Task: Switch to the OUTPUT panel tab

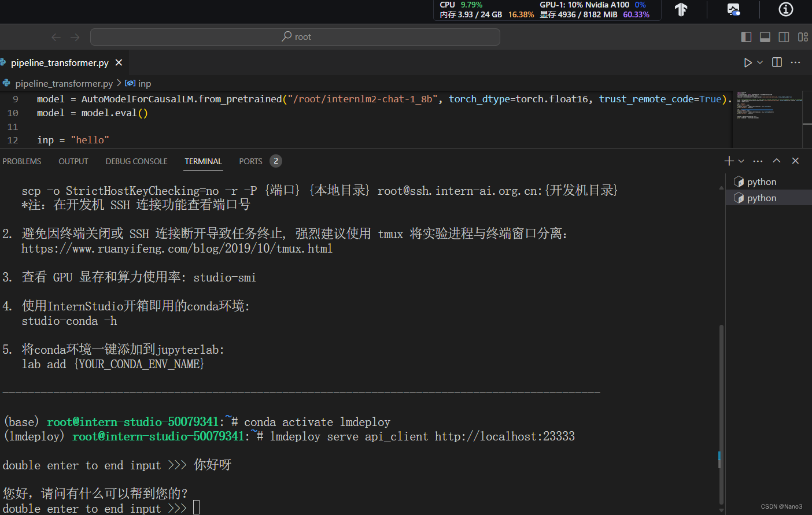Action: point(73,161)
